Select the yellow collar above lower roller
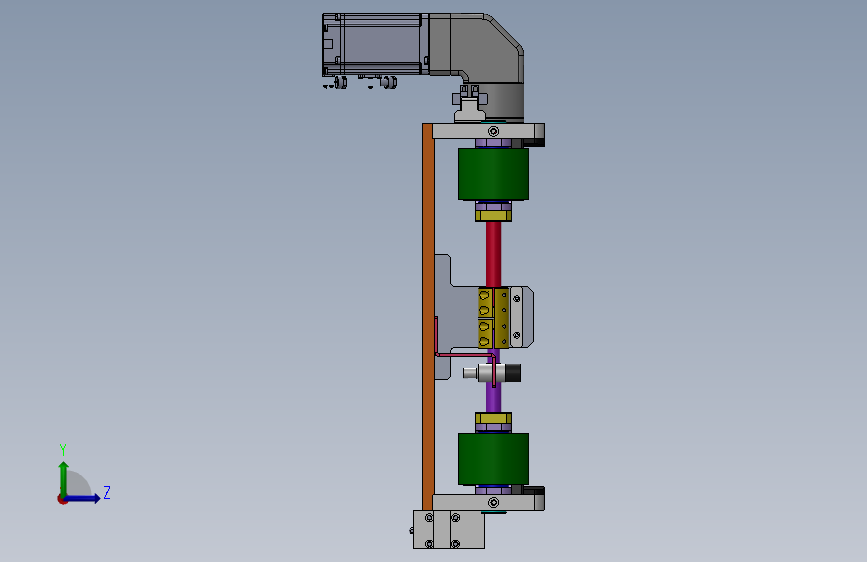The height and width of the screenshot is (562, 867). click(x=493, y=418)
